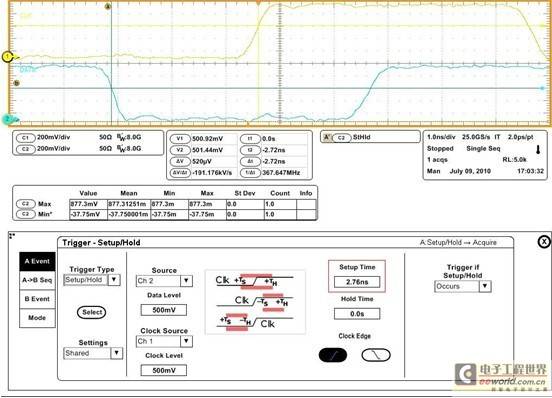This screenshot has height=398, width=552.
Task: Click the channel 2 ground reference marker
Action: coord(8,120)
